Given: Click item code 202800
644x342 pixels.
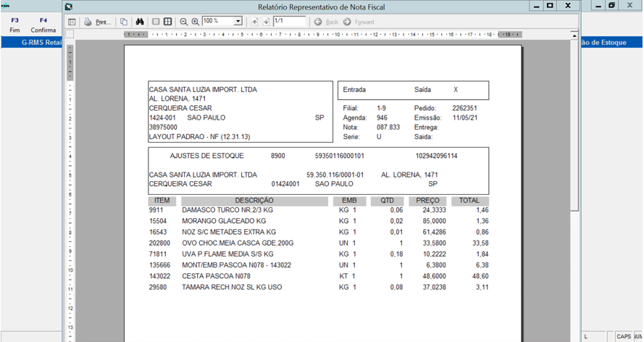Looking at the screenshot, I should click(x=159, y=243).
